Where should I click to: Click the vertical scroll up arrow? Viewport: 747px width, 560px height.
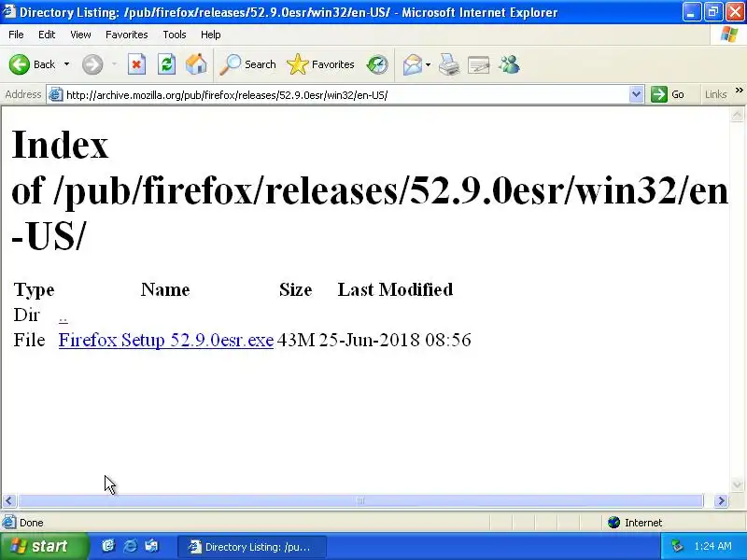pyautogui.click(x=737, y=115)
